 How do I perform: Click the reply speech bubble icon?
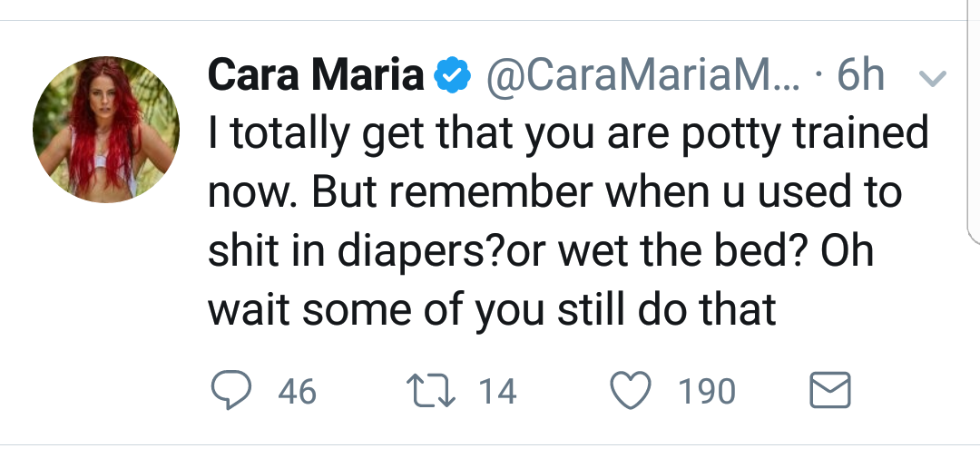[231, 390]
